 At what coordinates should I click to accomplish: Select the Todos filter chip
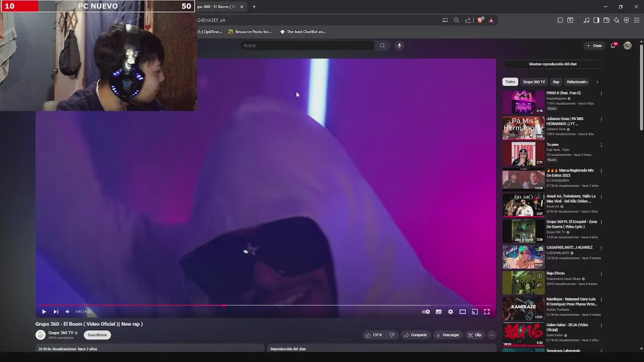pyautogui.click(x=510, y=82)
